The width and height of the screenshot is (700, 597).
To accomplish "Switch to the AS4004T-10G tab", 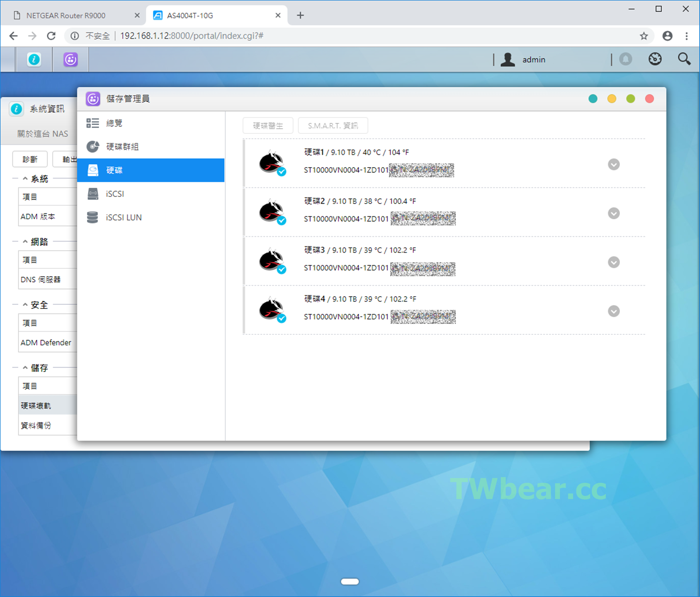I will coord(217,15).
